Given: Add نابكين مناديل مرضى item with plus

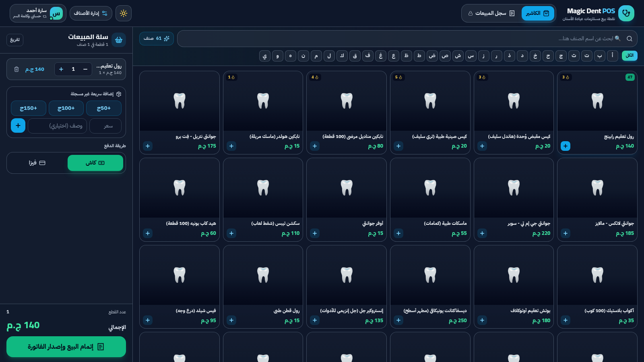Looking at the screenshot, I should click(315, 146).
